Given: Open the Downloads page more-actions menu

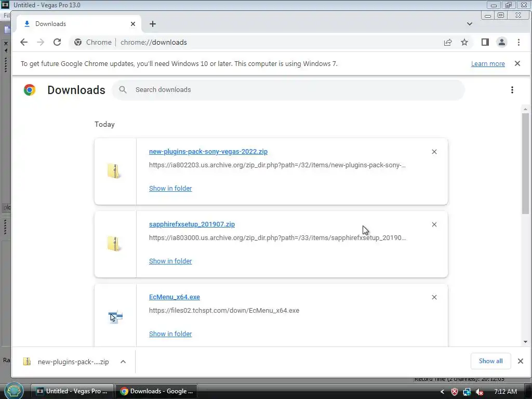Looking at the screenshot, I should 512,90.
